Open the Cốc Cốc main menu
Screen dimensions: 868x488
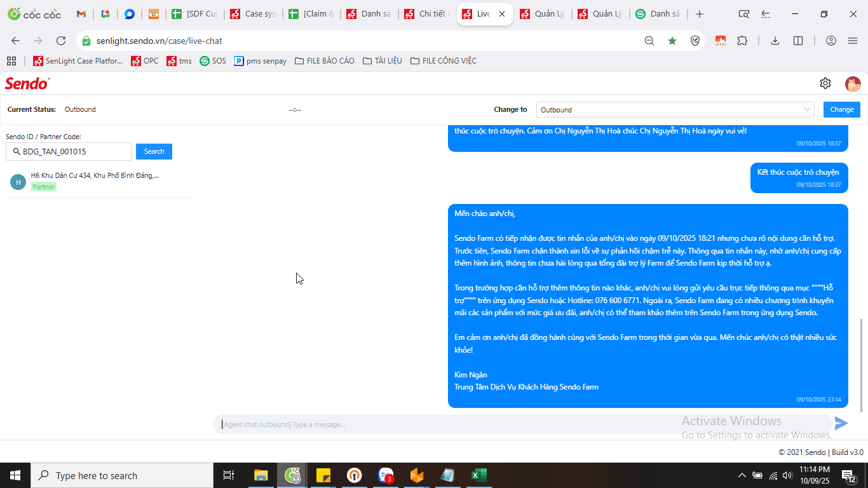click(x=853, y=41)
